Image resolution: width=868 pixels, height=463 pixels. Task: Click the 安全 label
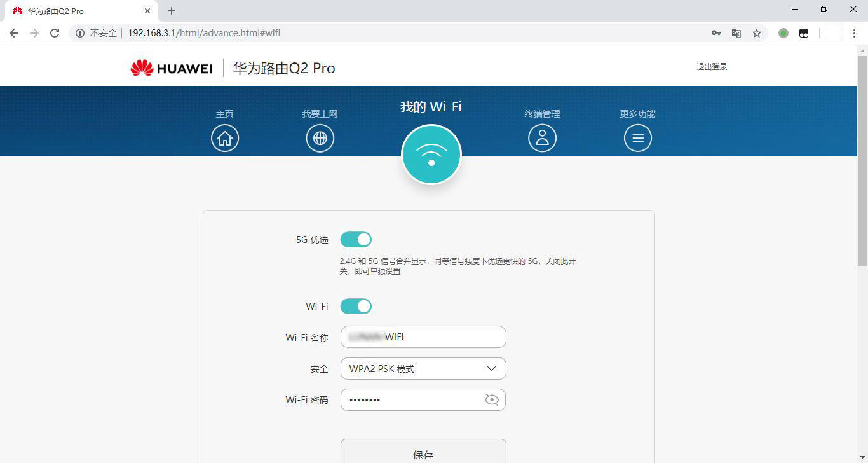click(x=320, y=369)
